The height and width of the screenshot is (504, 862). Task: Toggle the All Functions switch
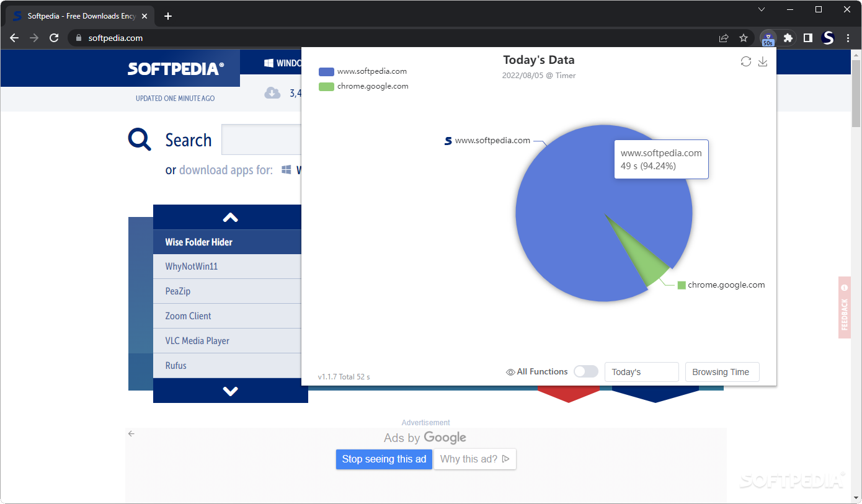click(x=586, y=371)
